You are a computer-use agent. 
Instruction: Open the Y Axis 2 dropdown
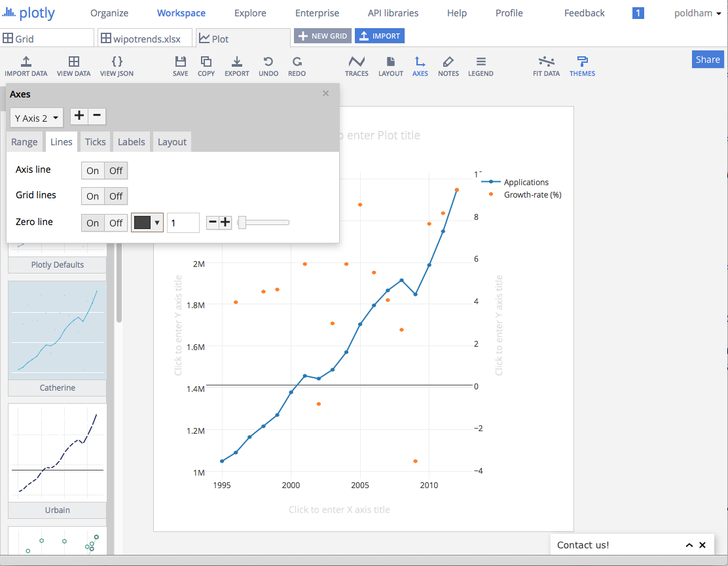coord(37,118)
